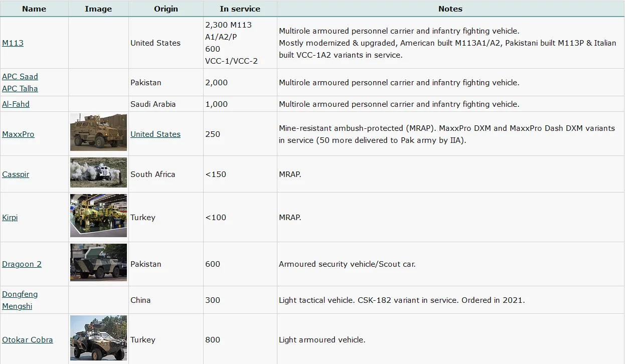Enlarge the Kirpi image thumbnail
625x364 pixels.
[98, 216]
